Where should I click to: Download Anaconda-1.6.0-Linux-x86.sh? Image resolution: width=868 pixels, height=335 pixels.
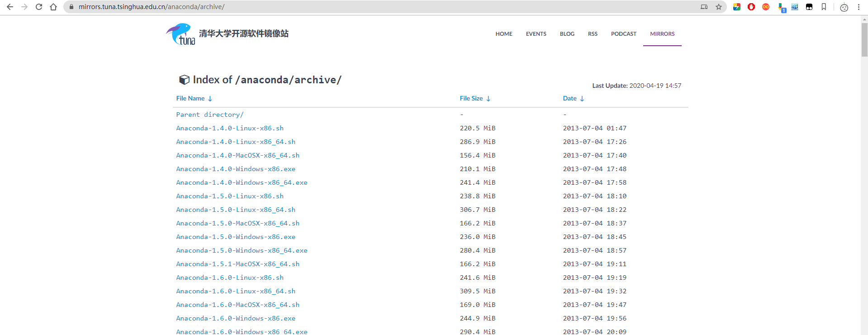(230, 278)
